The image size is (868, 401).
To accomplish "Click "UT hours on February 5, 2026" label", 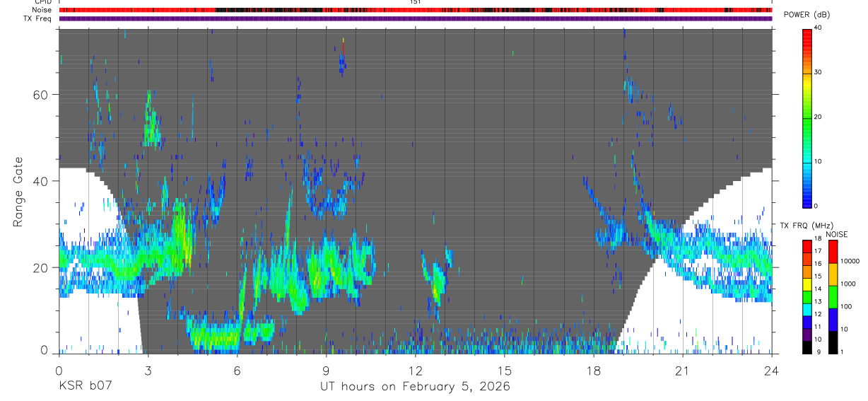I will [416, 386].
